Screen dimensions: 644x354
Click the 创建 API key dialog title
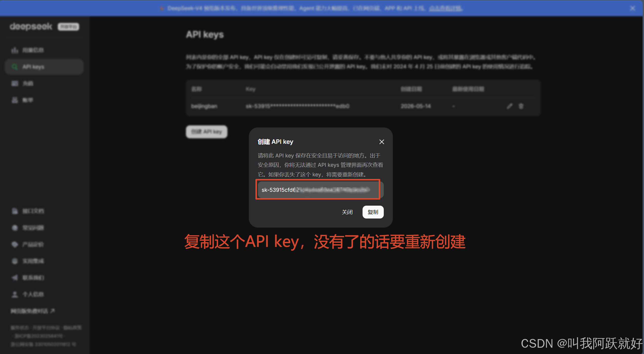(x=275, y=142)
